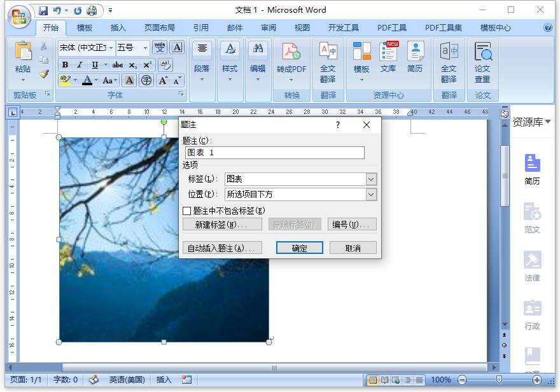Click the 简历 icon in resource sidebar
Image resolution: width=560 pixels, height=392 pixels.
[x=532, y=169]
